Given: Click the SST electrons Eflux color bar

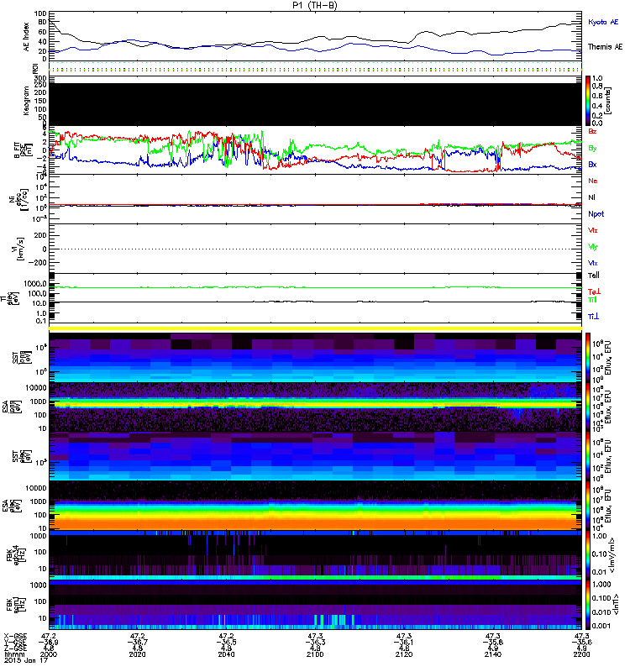Looking at the screenshot, I should point(587,456).
